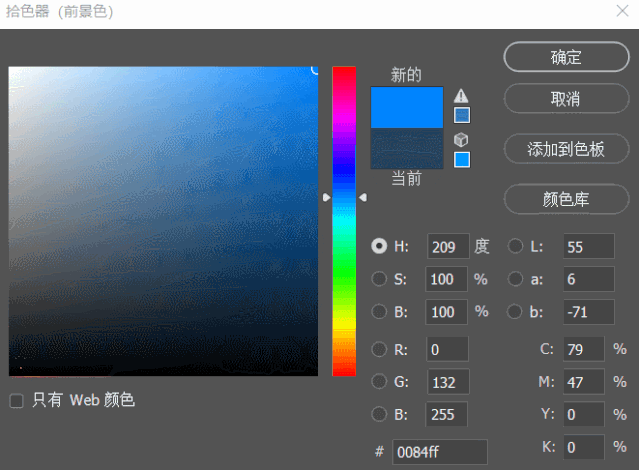The width and height of the screenshot is (639, 470).
Task: Click the C value field showing 79
Action: [584, 349]
